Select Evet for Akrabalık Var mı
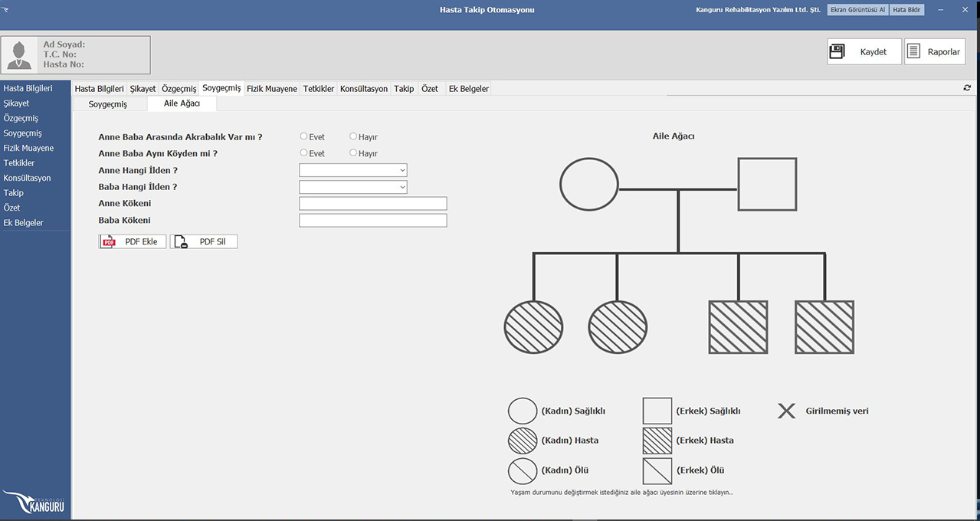This screenshot has height=521, width=980. (x=304, y=136)
